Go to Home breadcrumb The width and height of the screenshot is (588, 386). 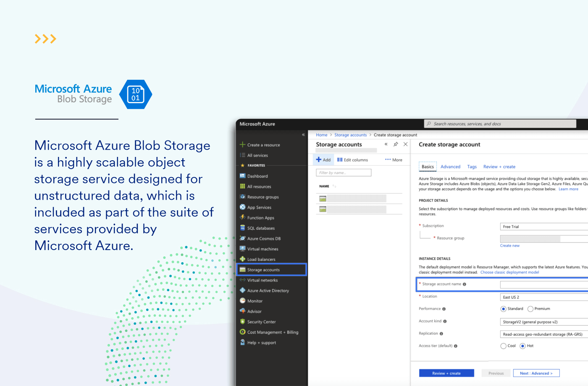pyautogui.click(x=322, y=135)
